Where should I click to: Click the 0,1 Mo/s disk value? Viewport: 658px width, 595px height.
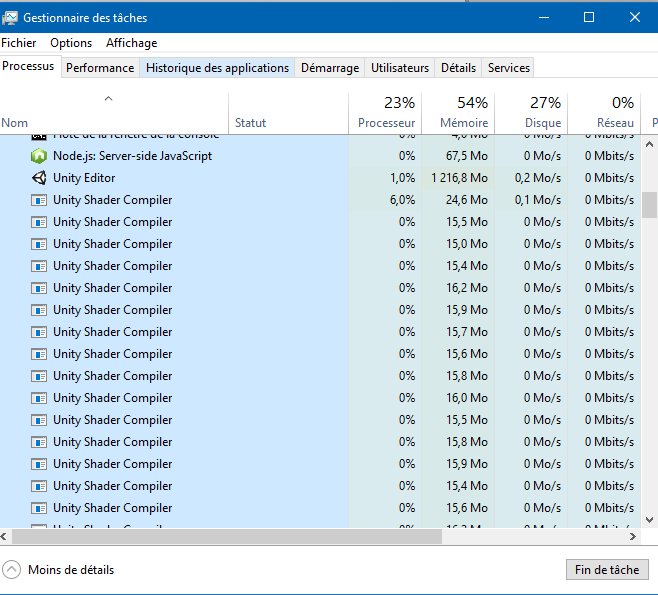538,200
